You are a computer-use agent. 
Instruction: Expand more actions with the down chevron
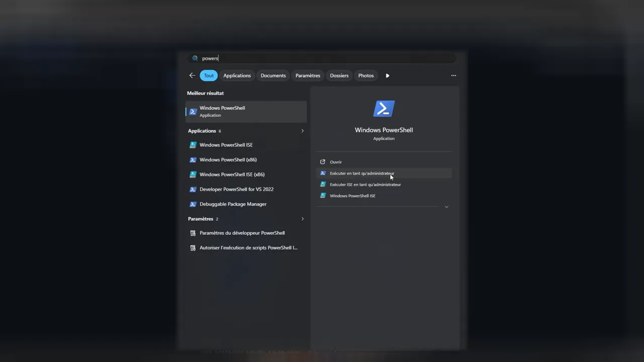(x=446, y=206)
